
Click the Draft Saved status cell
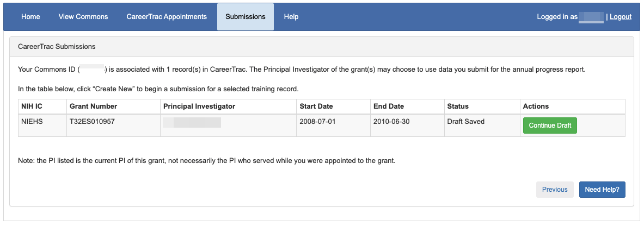465,122
